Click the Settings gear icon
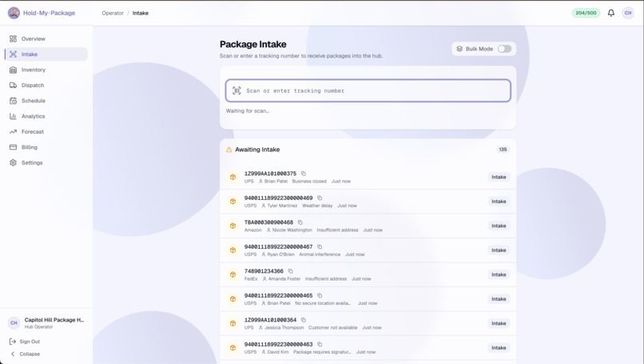Viewport: 644px width, 364px height. coord(13,162)
